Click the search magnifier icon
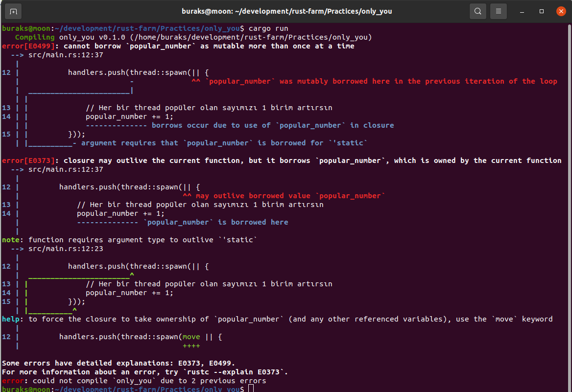The image size is (572, 392). [477, 11]
